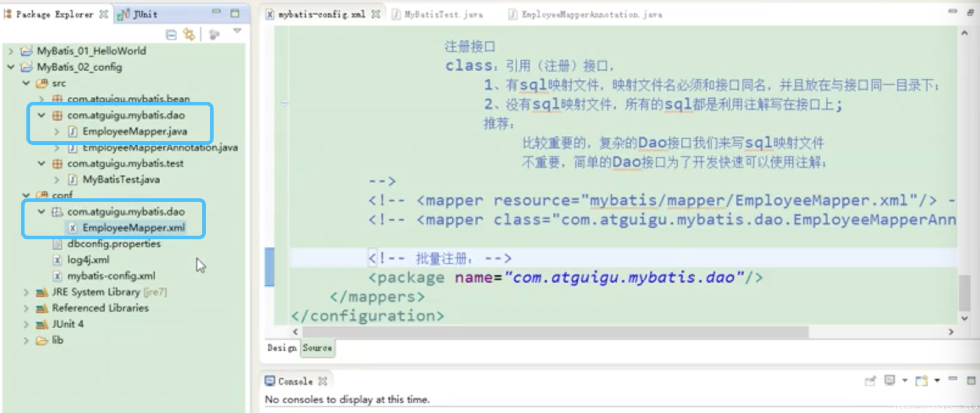Maximize the editor area
Image resolution: width=980 pixels, height=413 pixels.
click(971, 12)
